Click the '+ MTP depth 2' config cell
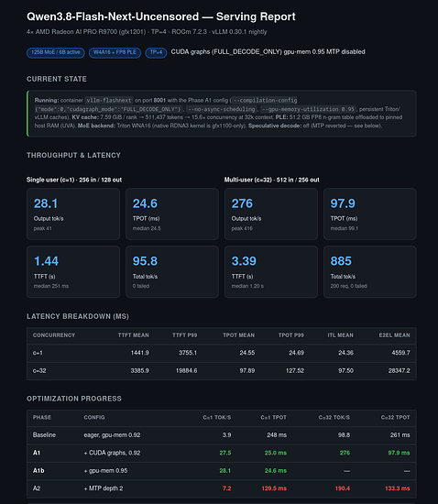This screenshot has height=504, width=438. pos(104,488)
